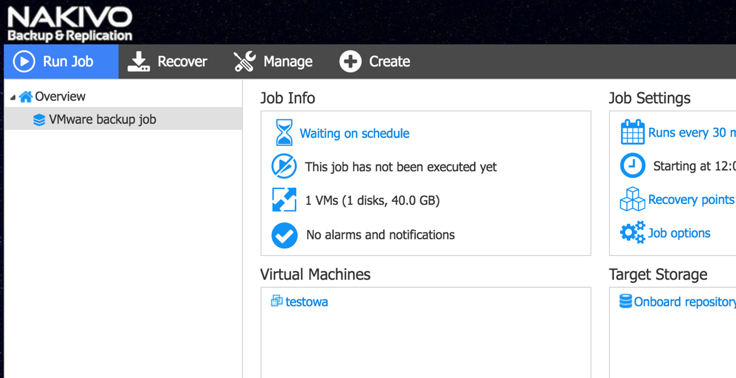The image size is (736, 378).
Task: Click the Onboard repository database icon
Action: click(x=626, y=301)
